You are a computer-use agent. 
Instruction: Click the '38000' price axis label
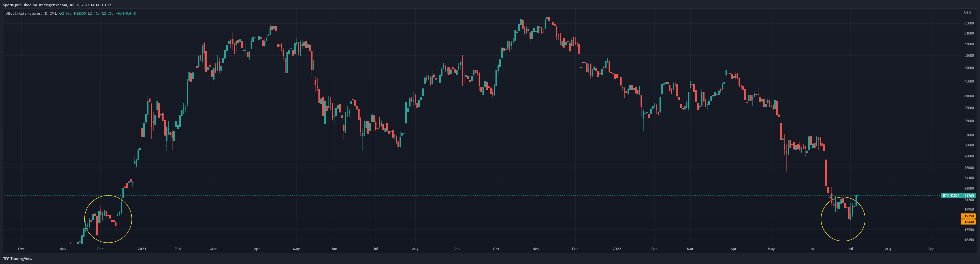969,108
